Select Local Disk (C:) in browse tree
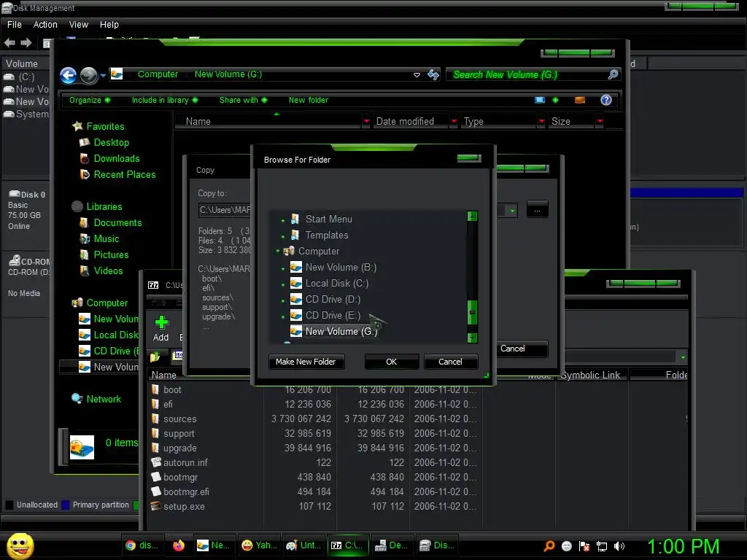 337,284
